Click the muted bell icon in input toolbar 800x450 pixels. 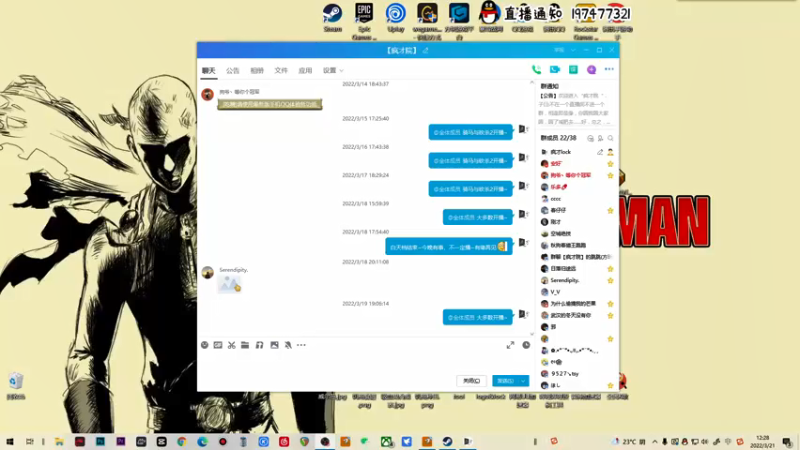coord(288,345)
